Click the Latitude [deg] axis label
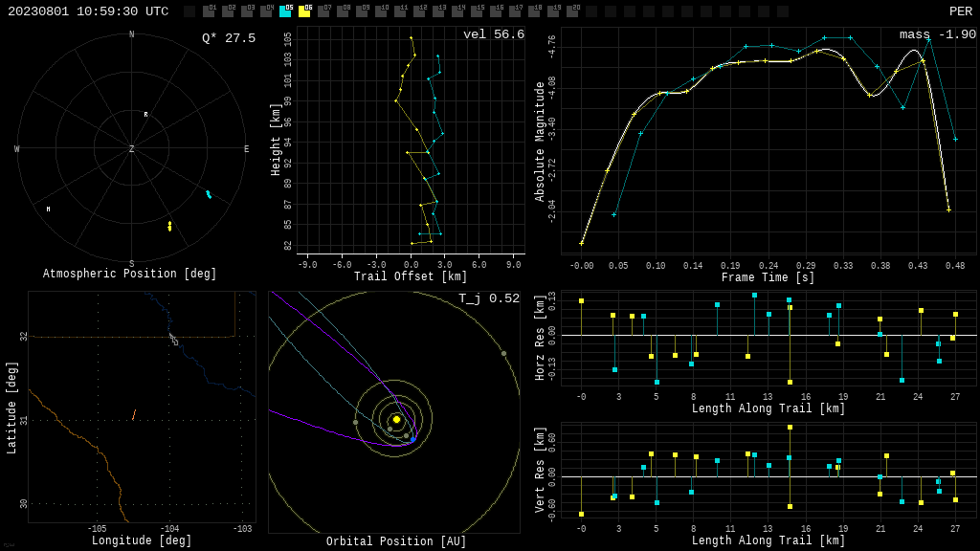The image size is (980, 551). click(x=11, y=408)
